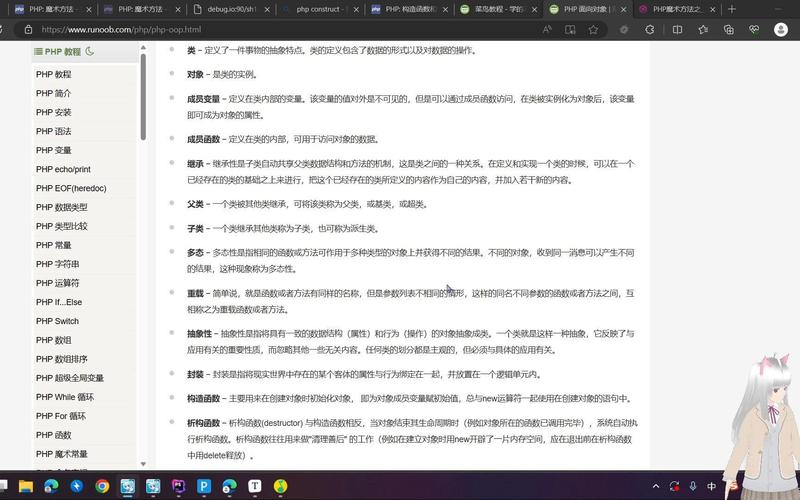Click sidebar scrollbar up arrow
This screenshot has height=500, width=800.
(x=143, y=47)
